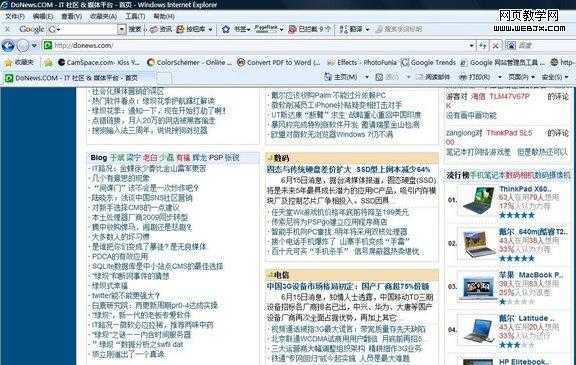Expand the address bar history dropdown
This screenshot has width=576, height=365.
(x=471, y=46)
